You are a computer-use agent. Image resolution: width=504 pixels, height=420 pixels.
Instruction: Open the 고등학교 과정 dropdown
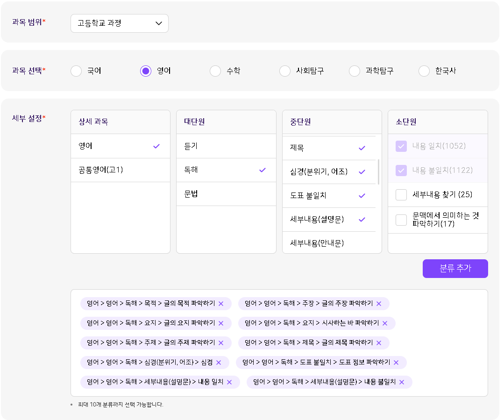[120, 23]
